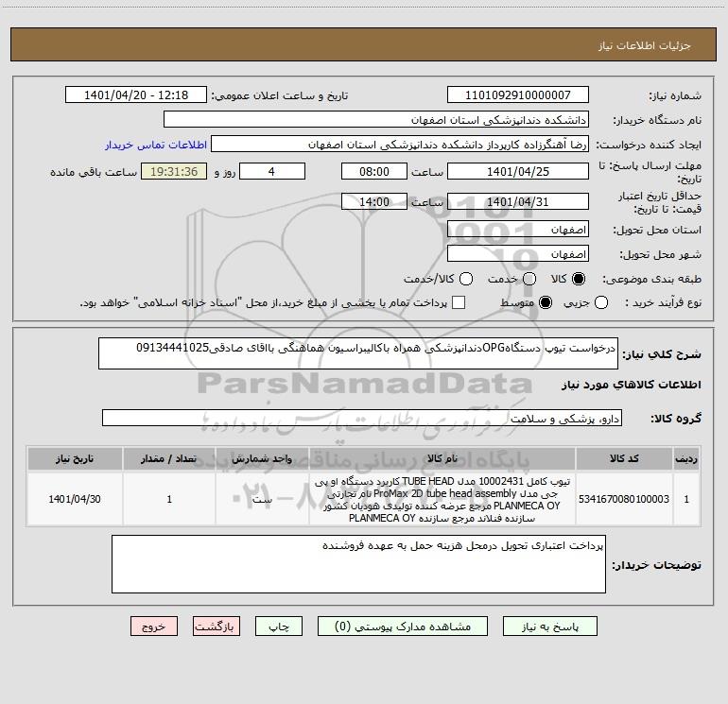Click the countdown timer 19:31:36 field
728x704 pixels.
[174, 171]
